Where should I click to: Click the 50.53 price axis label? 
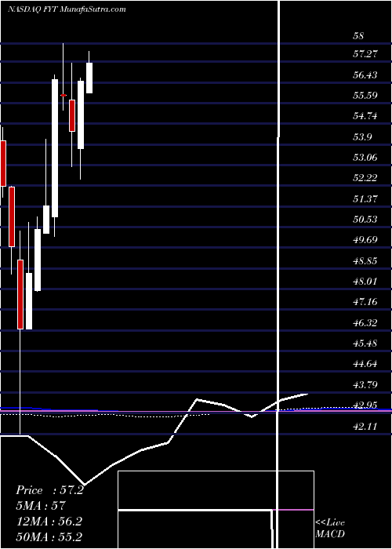pos(365,219)
